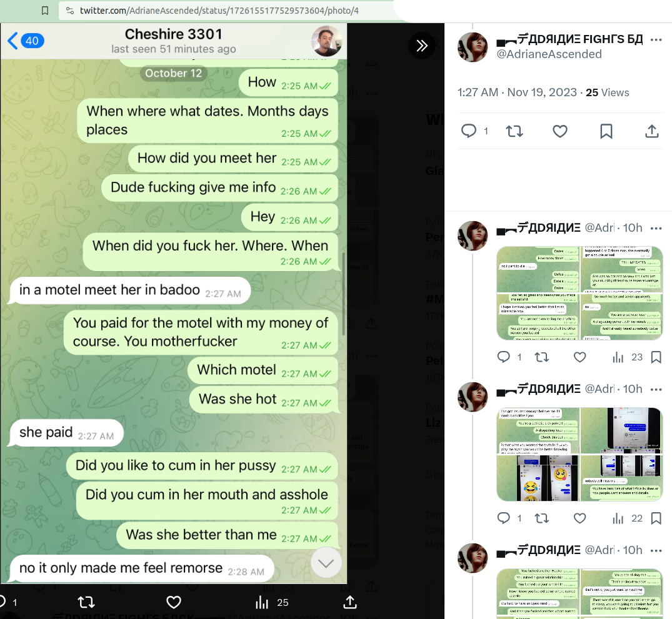Click the site info icon in address bar
Image resolution: width=672 pixels, height=619 pixels.
tap(70, 10)
